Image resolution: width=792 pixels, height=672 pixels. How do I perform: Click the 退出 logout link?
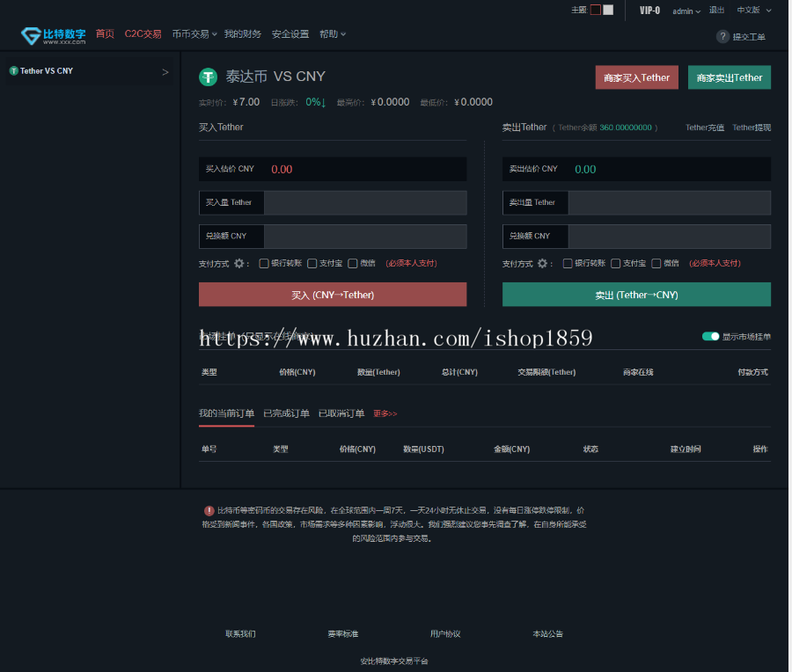(716, 10)
